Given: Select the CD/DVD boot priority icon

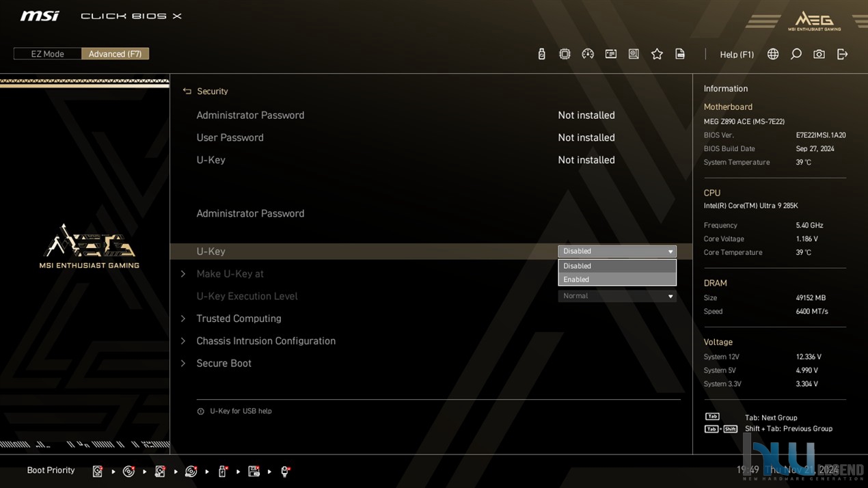Looking at the screenshot, I should point(128,471).
